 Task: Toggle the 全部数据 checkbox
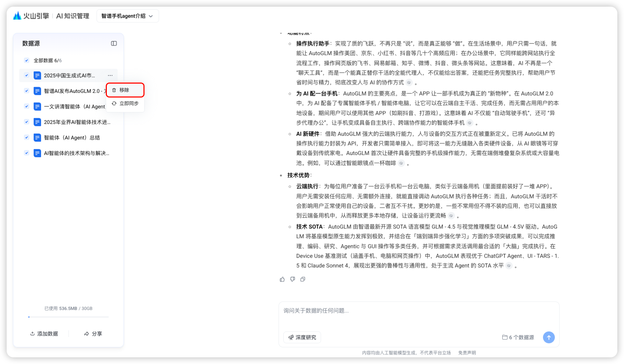27,60
